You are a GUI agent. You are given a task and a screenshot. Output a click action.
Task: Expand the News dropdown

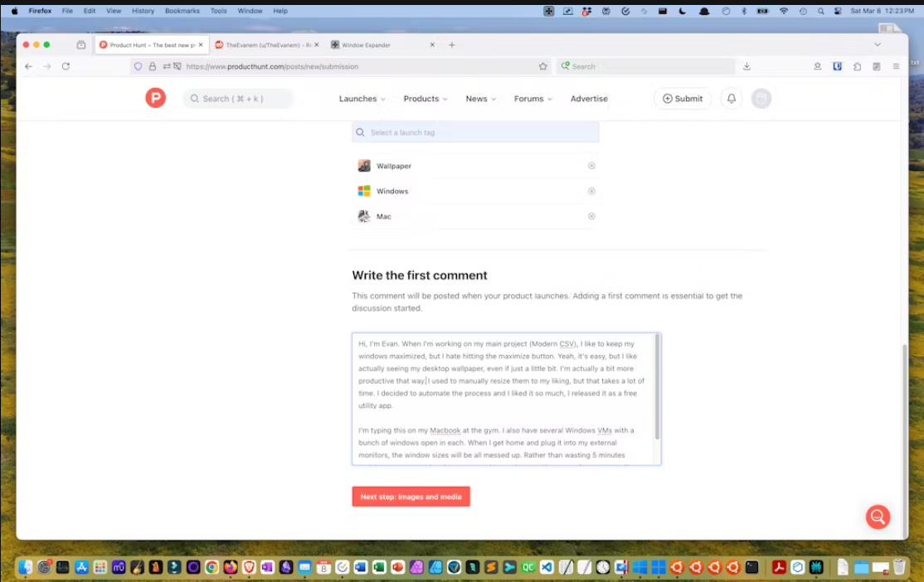(481, 99)
